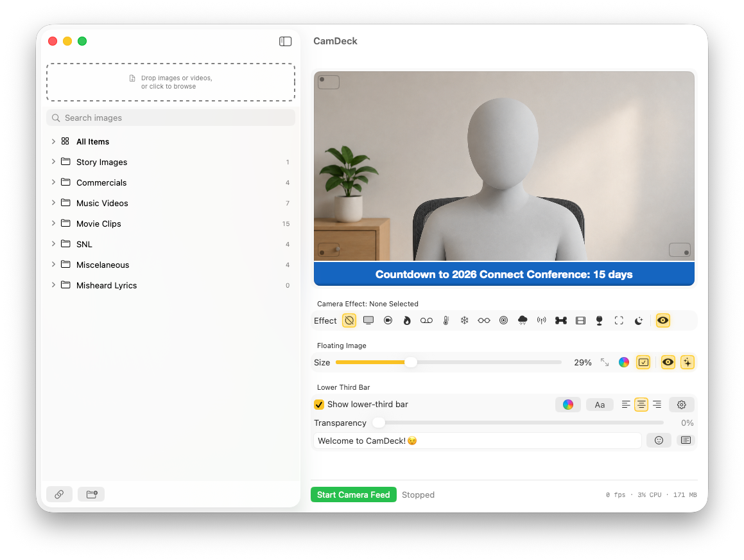Click the floating image resize arrows icon
This screenshot has height=560, width=744.
pyautogui.click(x=605, y=362)
